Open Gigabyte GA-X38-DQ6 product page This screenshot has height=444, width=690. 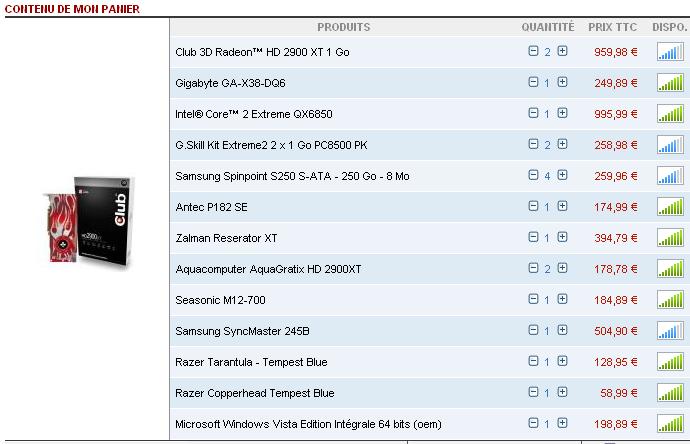(x=230, y=83)
